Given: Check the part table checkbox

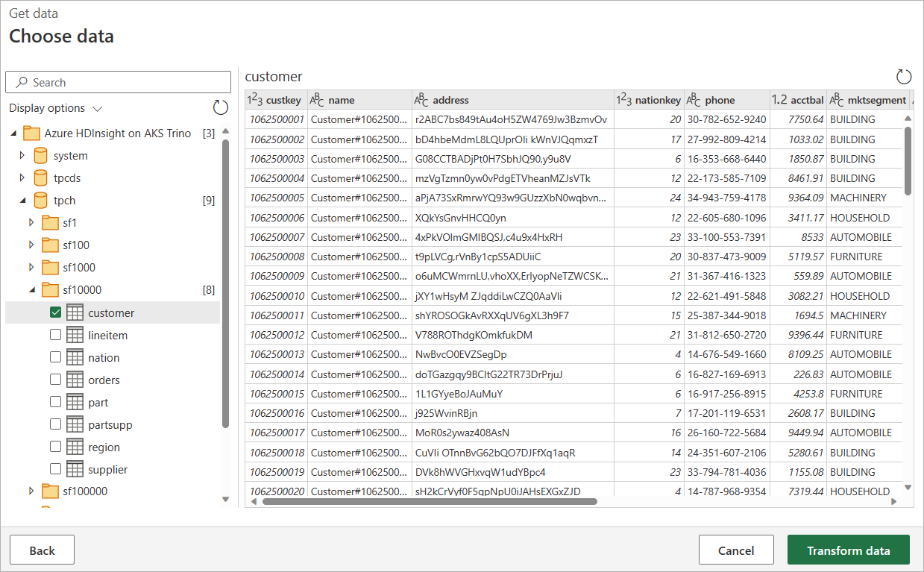Looking at the screenshot, I should 55,402.
